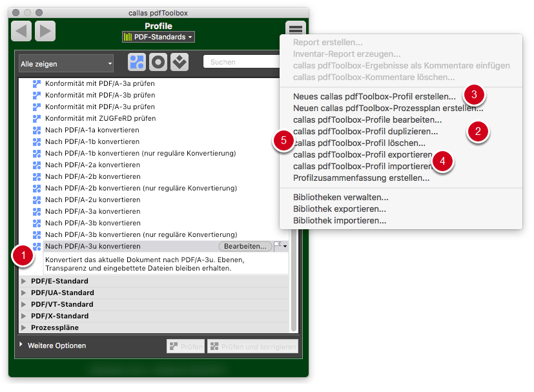Choose callas pdfToolbox-Profil importieren

[363, 166]
